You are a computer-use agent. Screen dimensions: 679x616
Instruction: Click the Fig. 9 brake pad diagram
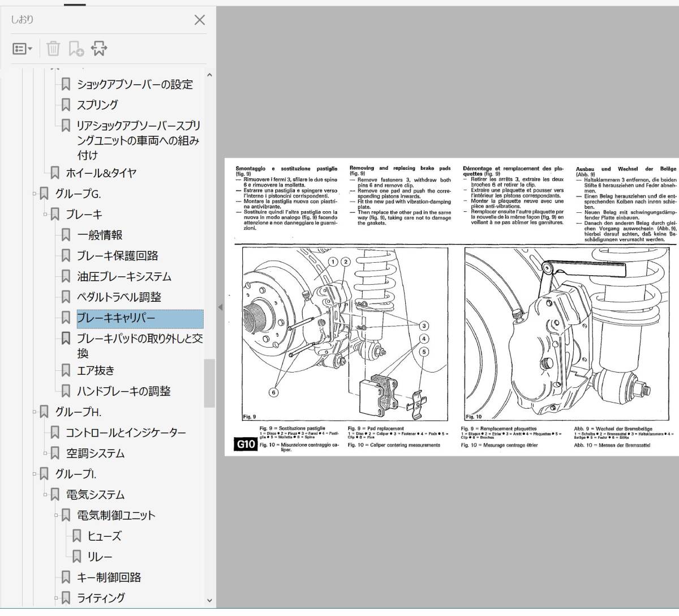click(x=345, y=334)
